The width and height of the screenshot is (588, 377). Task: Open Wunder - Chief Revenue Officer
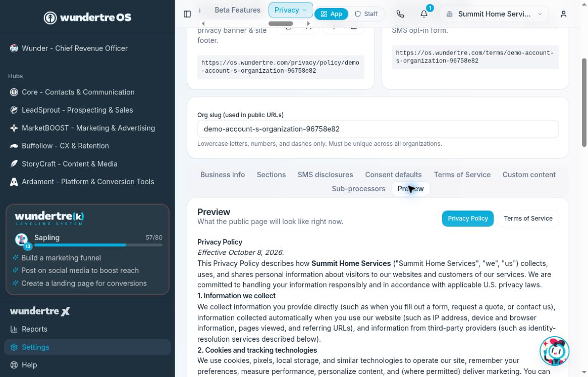coord(74,48)
